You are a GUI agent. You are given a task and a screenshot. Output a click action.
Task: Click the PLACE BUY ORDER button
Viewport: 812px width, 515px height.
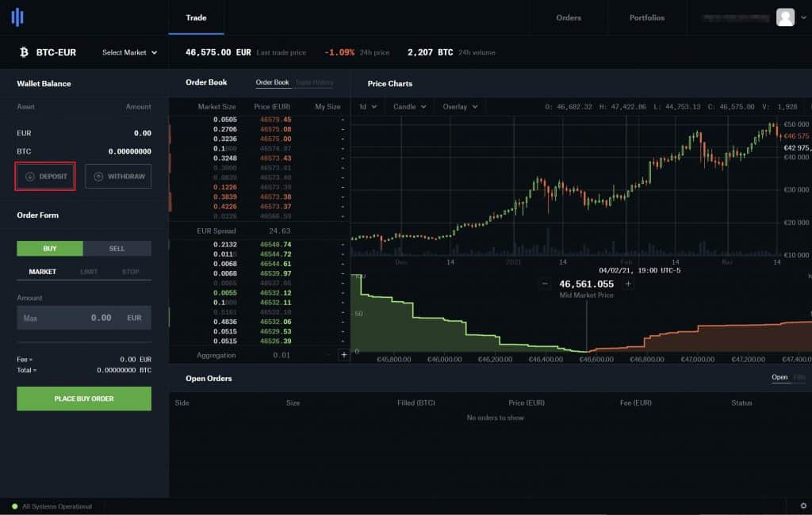coord(83,399)
